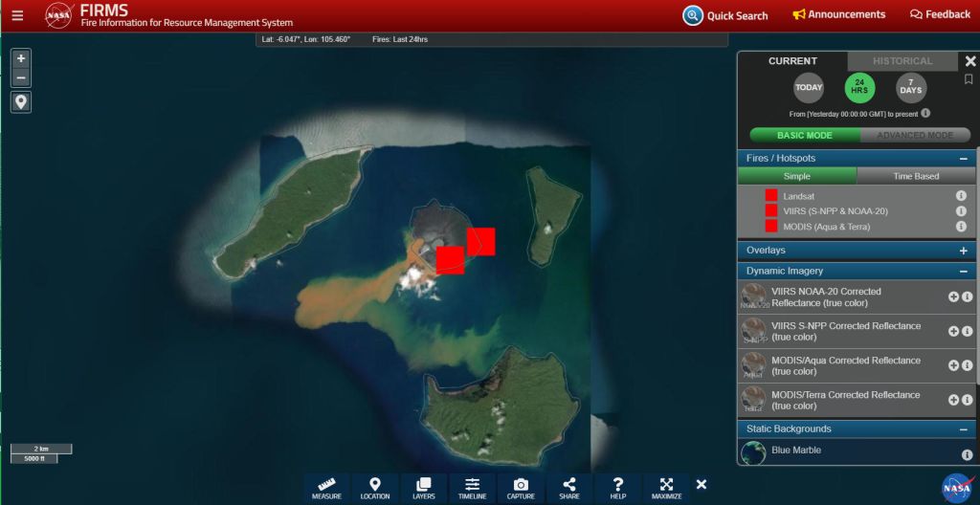Collapse the Fires / Hotspots section
This screenshot has height=505, width=980.
tap(963, 159)
